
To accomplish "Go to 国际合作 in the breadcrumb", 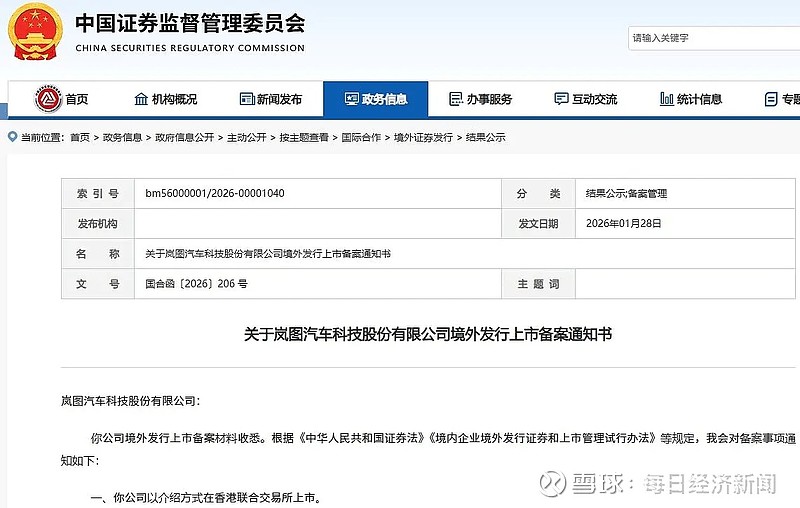I will point(361,137).
